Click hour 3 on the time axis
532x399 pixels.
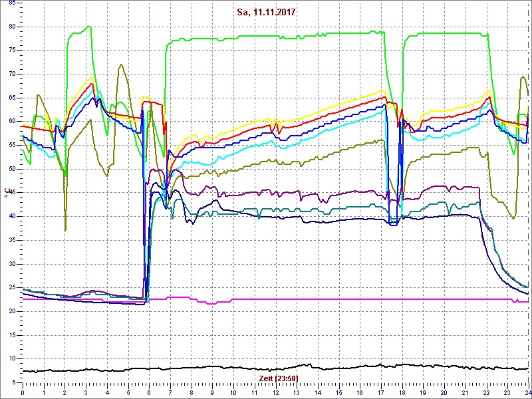tap(86, 392)
